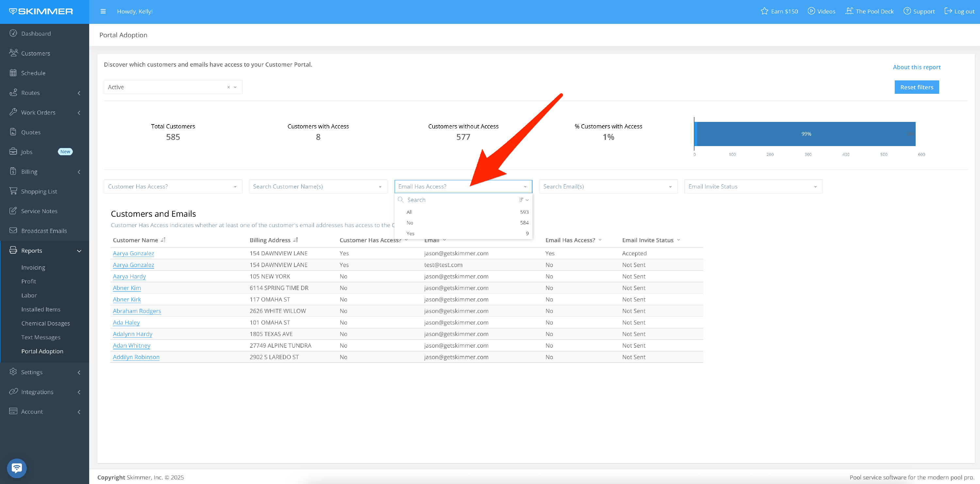This screenshot has height=484, width=980.
Task: Open the Shopping List page
Action: pos(39,191)
